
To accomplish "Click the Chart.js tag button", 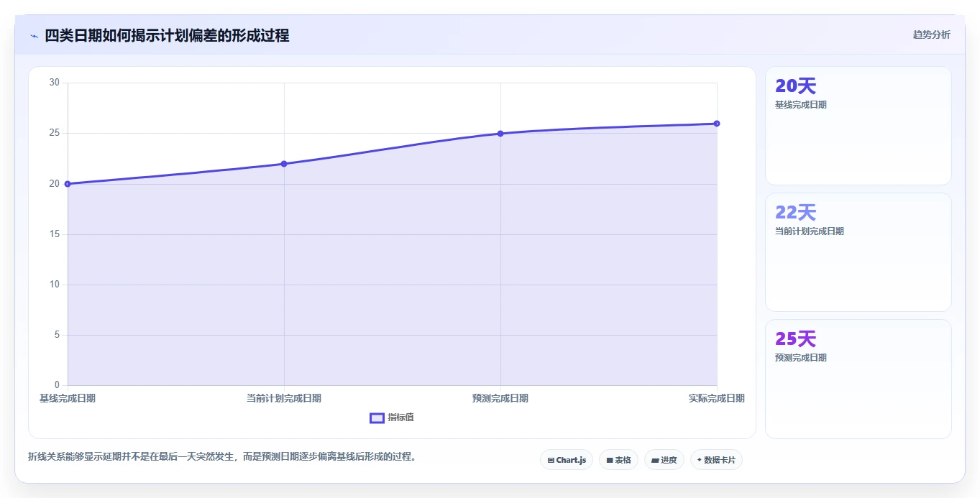I will point(567,460).
